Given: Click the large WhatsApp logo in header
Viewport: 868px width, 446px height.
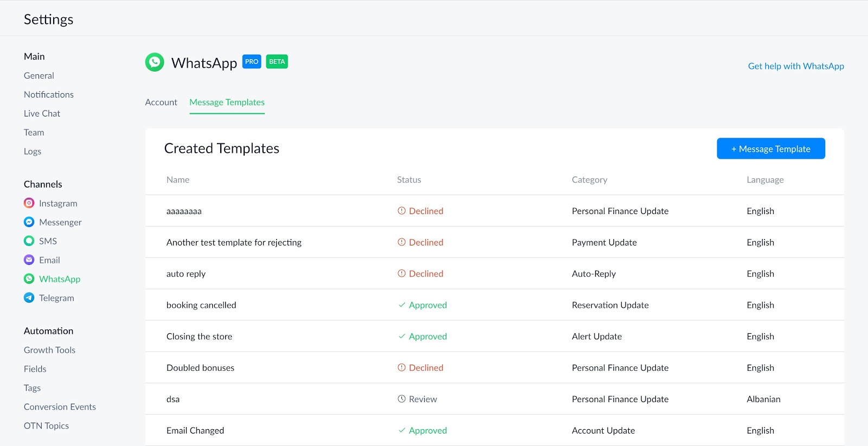Looking at the screenshot, I should pos(155,62).
